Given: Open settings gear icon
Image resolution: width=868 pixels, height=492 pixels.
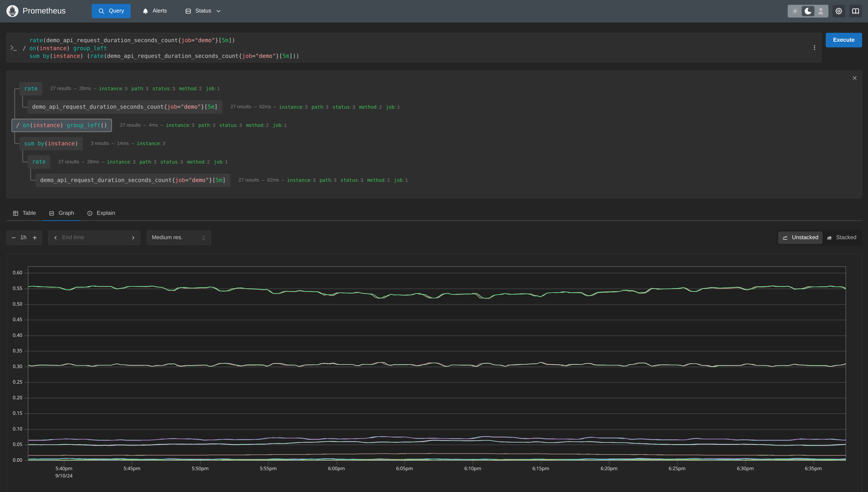Looking at the screenshot, I should coord(839,11).
